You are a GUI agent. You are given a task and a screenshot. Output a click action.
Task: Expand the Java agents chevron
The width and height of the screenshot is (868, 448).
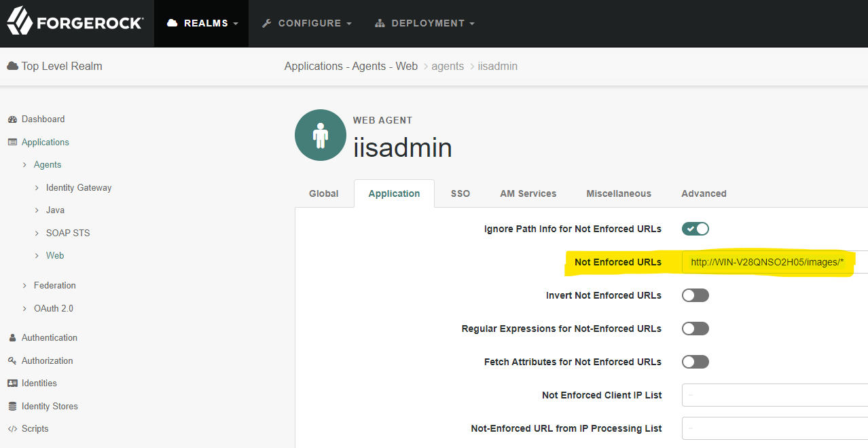point(37,210)
